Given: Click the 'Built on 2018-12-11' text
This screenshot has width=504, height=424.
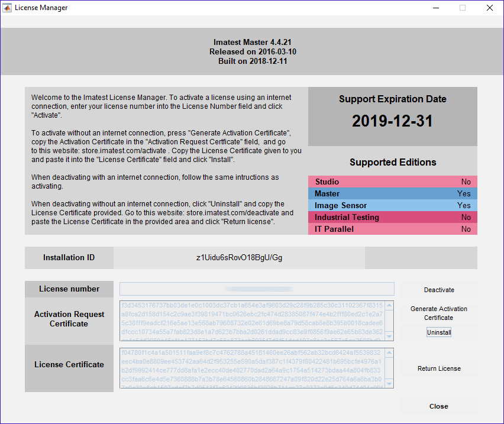Looking at the screenshot, I should tap(253, 61).
